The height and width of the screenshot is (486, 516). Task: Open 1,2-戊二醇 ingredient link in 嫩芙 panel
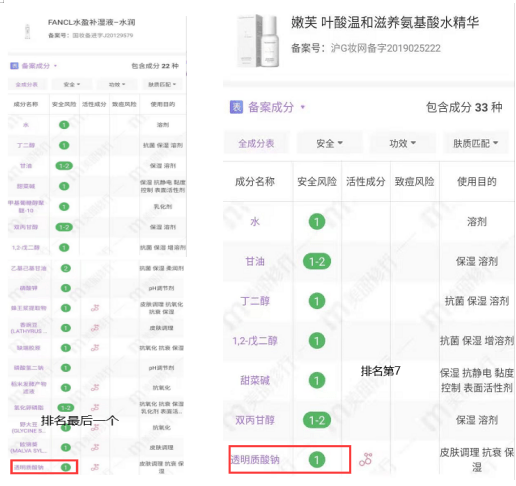point(255,341)
